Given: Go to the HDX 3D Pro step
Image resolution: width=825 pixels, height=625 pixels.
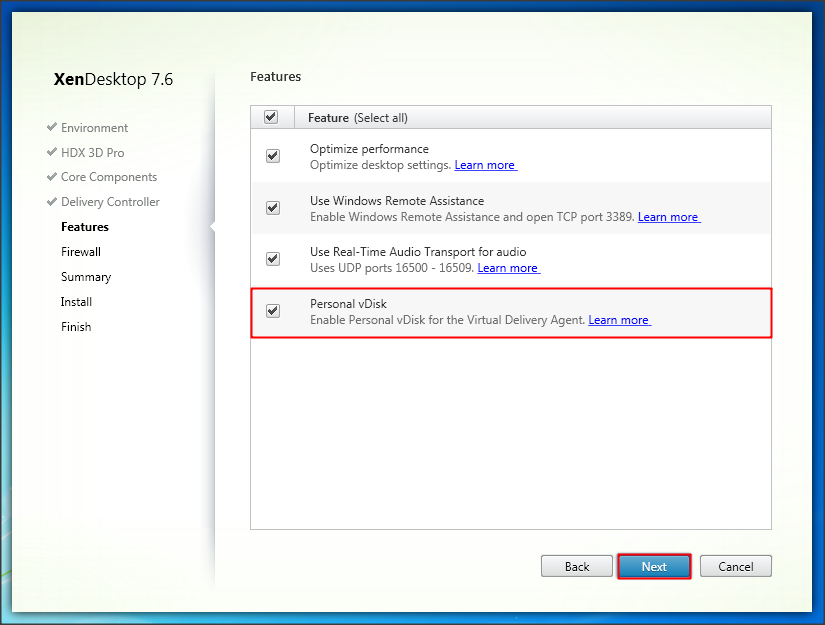Looking at the screenshot, I should (x=92, y=153).
